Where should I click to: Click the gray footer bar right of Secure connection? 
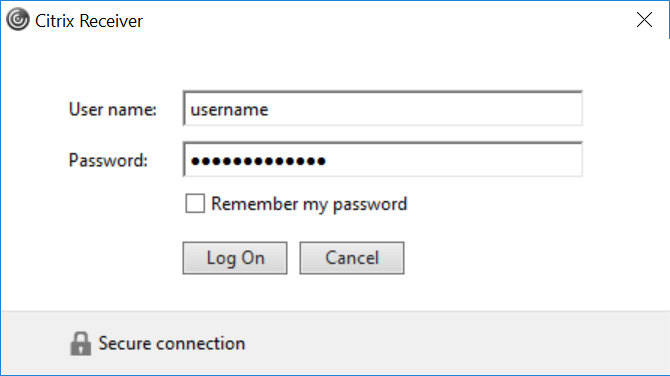(x=457, y=344)
